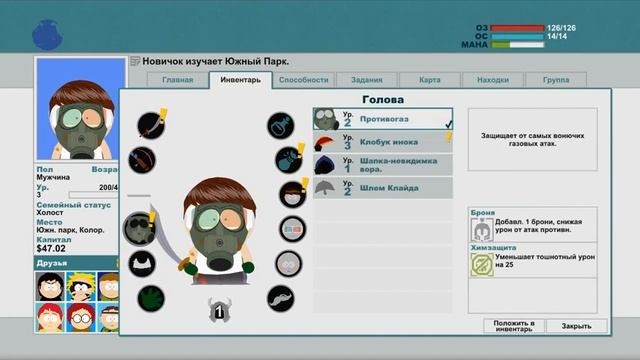Viewport: 640px width, 360px height.
Task: Click the red ОЗ health bar
Action: pyautogui.click(x=517, y=28)
